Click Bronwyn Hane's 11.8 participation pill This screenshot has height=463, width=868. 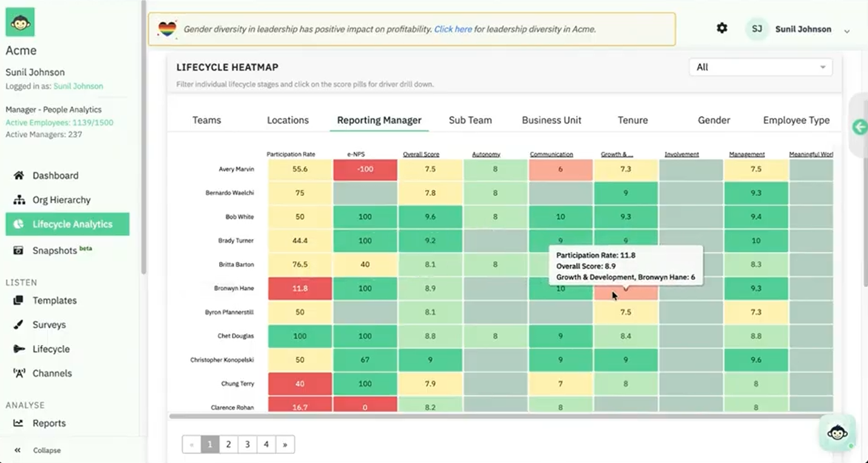tap(300, 289)
